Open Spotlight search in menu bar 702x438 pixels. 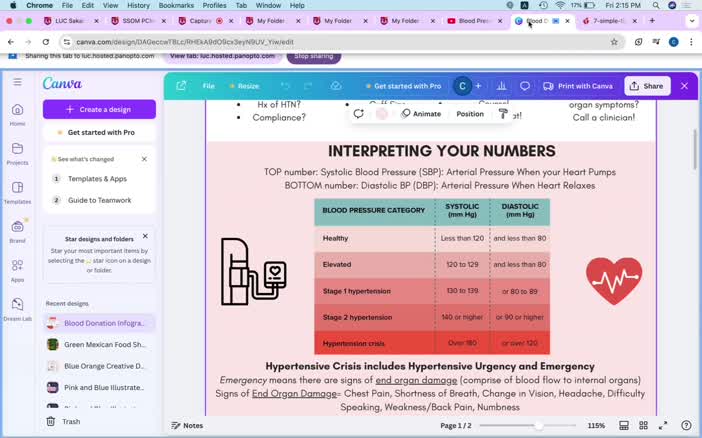coord(656,5)
